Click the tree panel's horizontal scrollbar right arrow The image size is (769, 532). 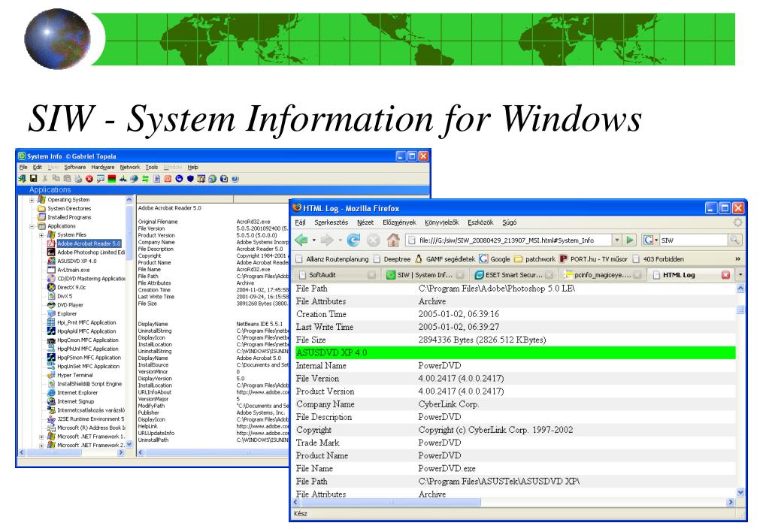tap(120, 452)
